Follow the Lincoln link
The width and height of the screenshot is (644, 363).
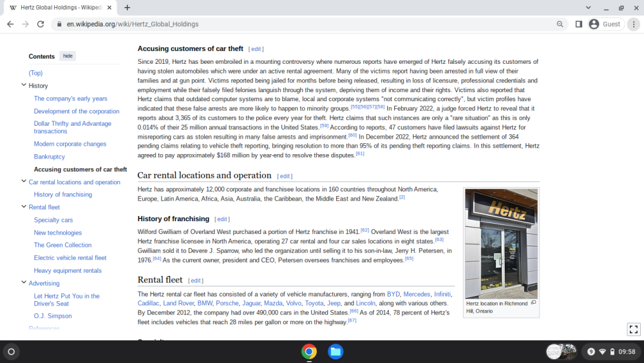[x=366, y=303]
